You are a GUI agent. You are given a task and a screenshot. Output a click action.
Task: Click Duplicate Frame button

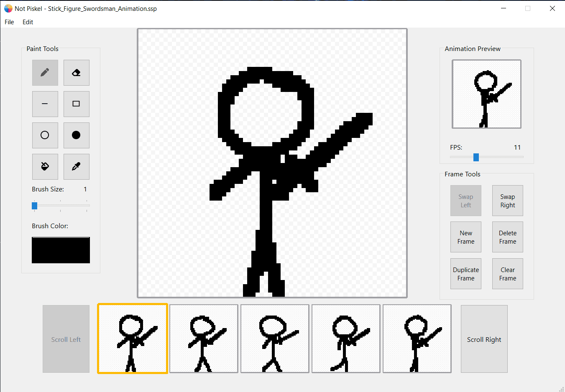pos(466,274)
